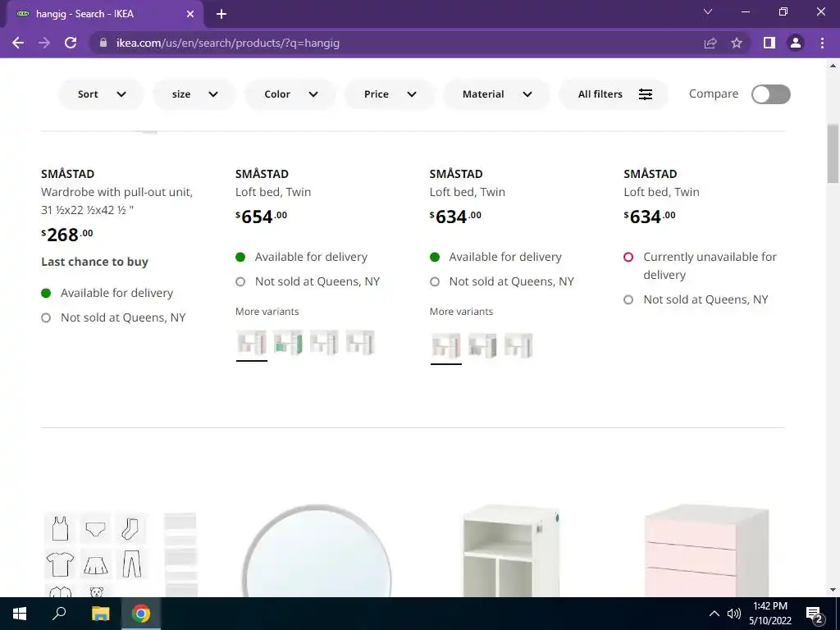The width and height of the screenshot is (840, 630).
Task: Expand the Sort dropdown
Action: click(x=101, y=94)
